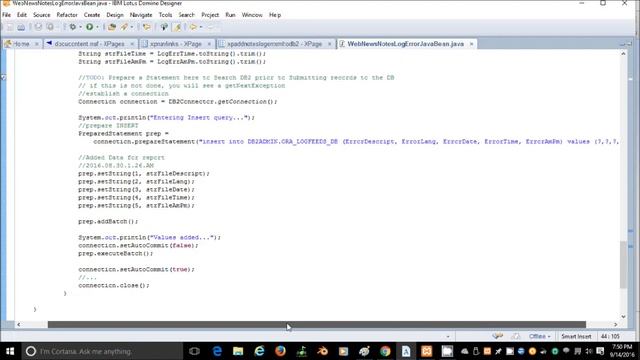Image resolution: width=640 pixels, height=360 pixels.
Task: Open the Navigate menu
Action: point(141,15)
